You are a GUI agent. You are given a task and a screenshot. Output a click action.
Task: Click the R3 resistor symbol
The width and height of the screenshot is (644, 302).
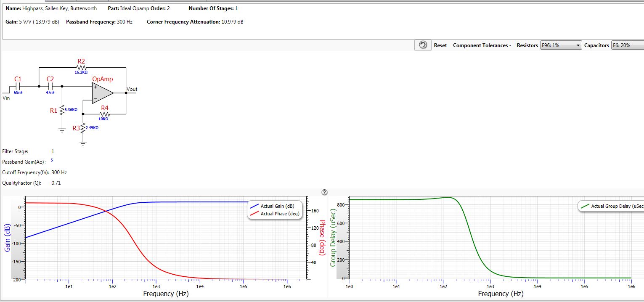[x=83, y=128]
